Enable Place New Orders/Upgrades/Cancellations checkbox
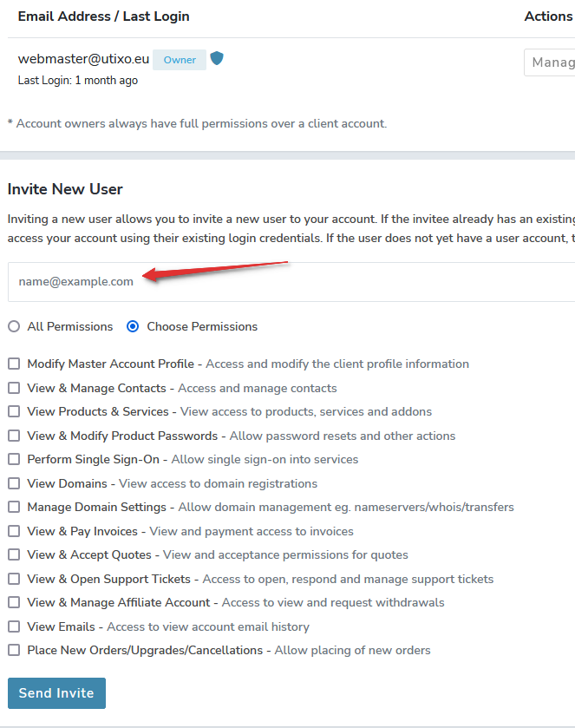Screen dimensions: 575x728 coord(14,651)
